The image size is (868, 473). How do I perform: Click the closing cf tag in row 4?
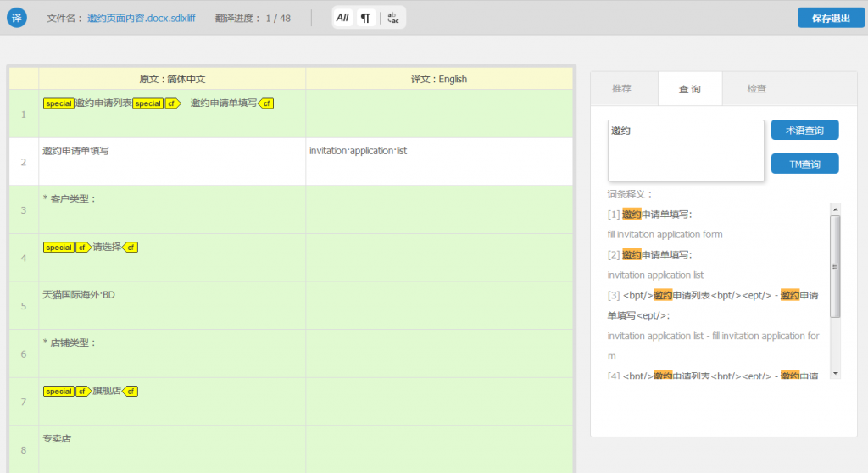(129, 248)
